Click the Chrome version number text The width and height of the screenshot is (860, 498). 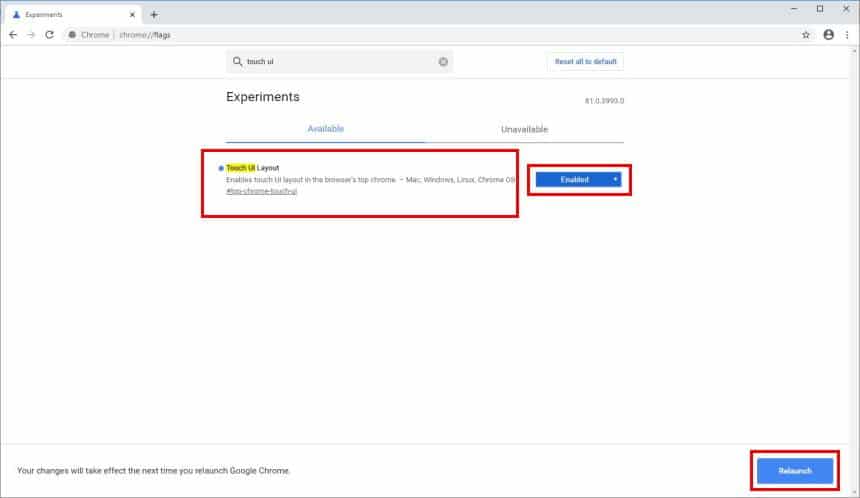(604, 101)
